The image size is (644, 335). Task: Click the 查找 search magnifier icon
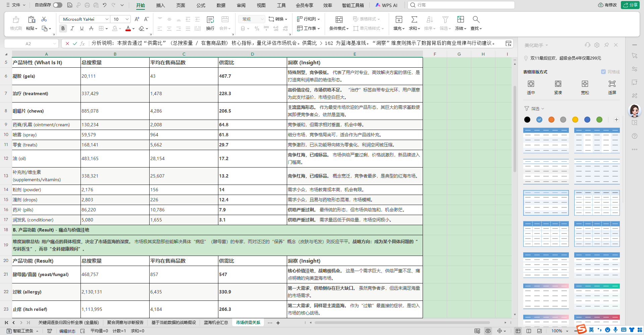(x=476, y=20)
